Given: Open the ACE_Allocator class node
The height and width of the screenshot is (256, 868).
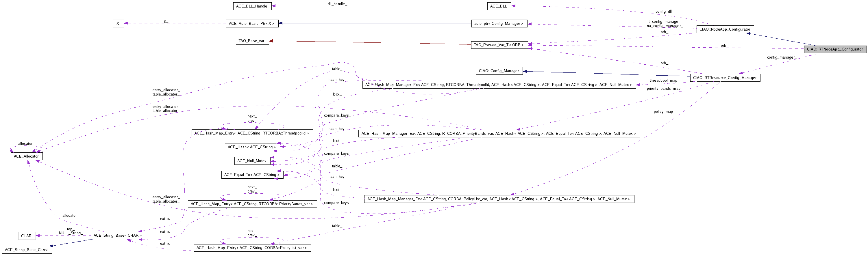Looking at the screenshot, I should click(27, 156).
